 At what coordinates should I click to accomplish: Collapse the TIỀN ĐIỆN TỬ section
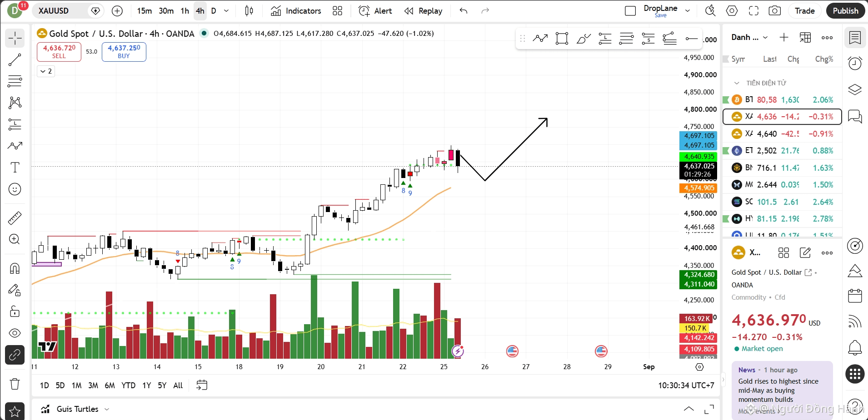pyautogui.click(x=737, y=83)
